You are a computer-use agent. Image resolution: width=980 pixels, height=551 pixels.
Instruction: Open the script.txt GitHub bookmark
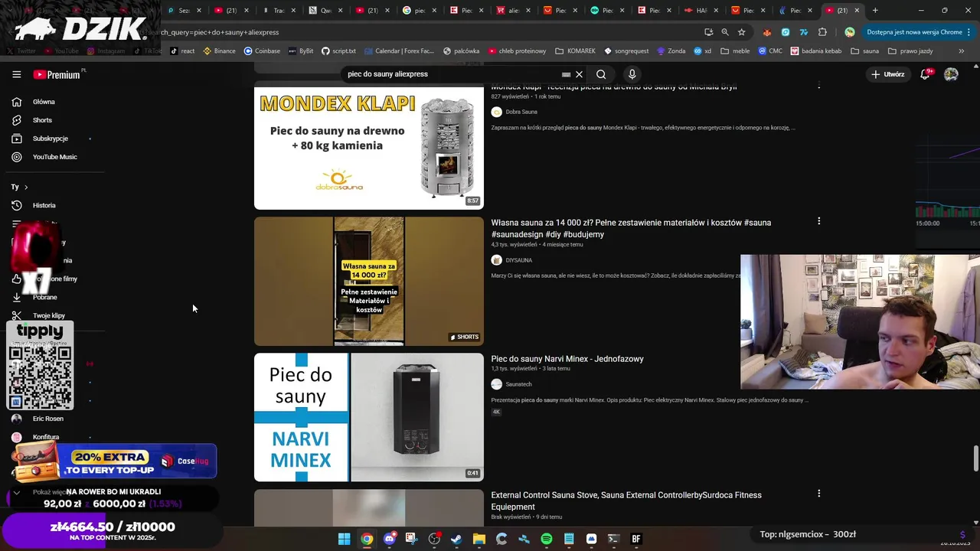coord(338,51)
